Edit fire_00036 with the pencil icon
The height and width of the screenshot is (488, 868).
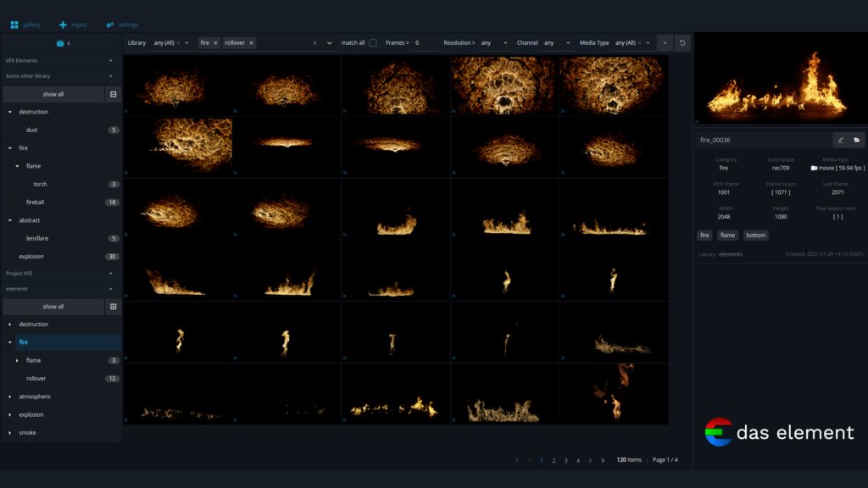(840, 140)
